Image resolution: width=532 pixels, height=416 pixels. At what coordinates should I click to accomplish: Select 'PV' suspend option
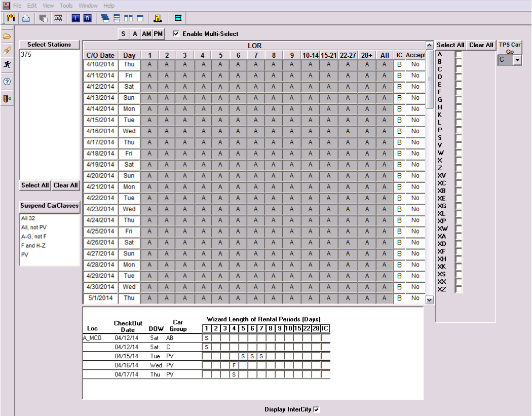25,254
